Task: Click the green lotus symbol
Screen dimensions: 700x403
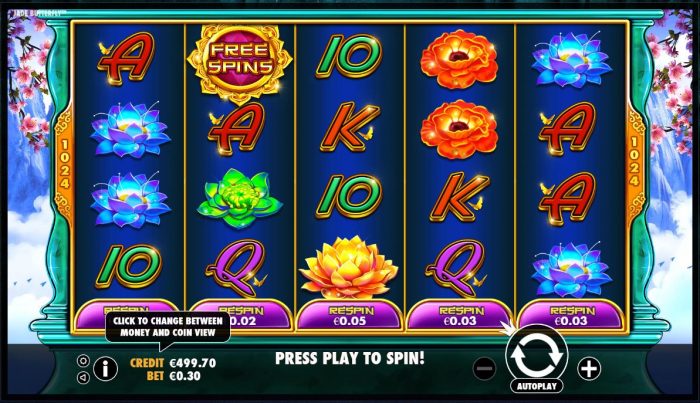Action: point(239,198)
